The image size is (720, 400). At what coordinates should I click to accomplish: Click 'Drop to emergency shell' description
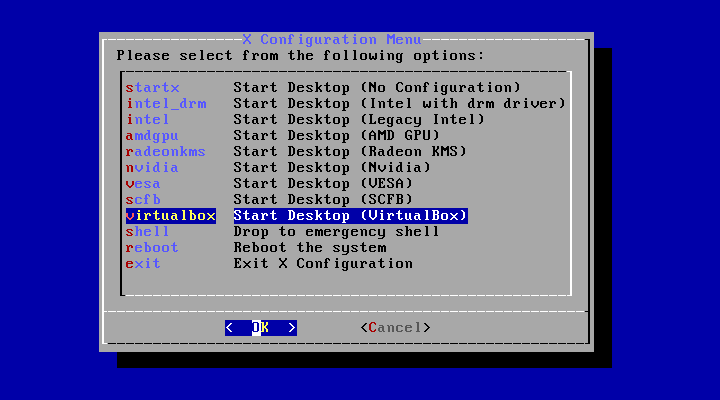[337, 231]
